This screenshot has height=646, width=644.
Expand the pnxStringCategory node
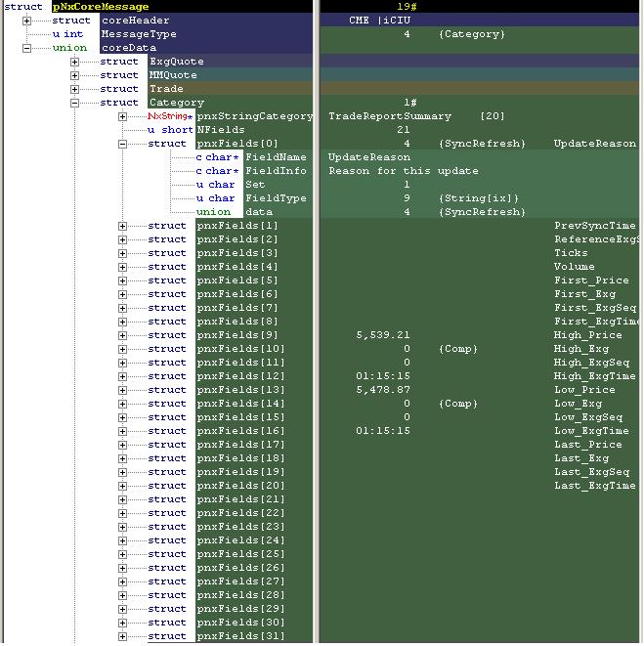(x=122, y=116)
